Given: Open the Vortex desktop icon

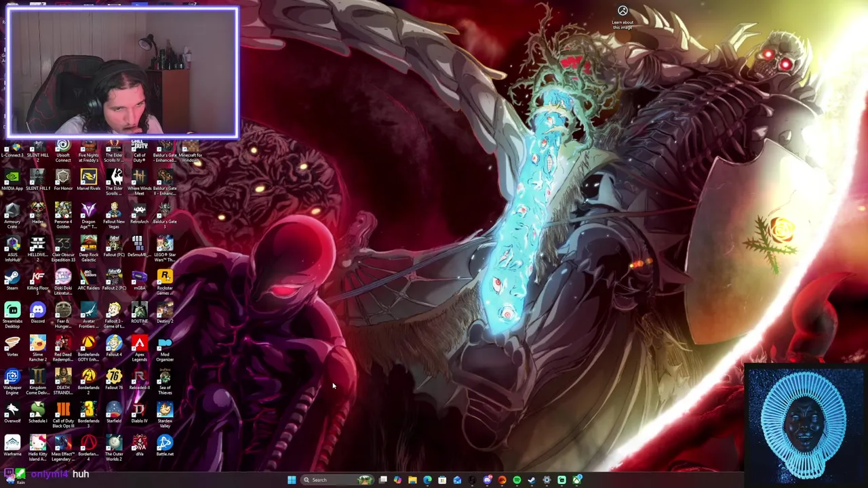Looking at the screenshot, I should [x=12, y=346].
